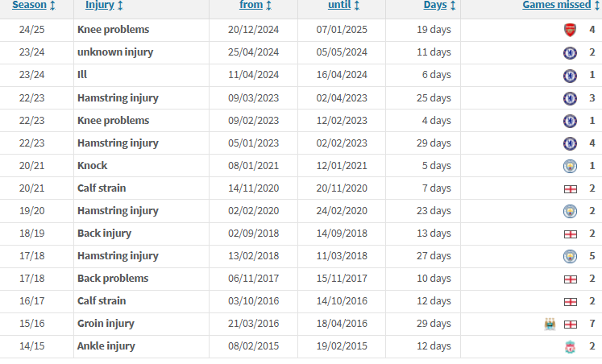Click the England flag in the Groin injury row
This screenshot has height=364, width=602.
pyautogui.click(x=570, y=324)
